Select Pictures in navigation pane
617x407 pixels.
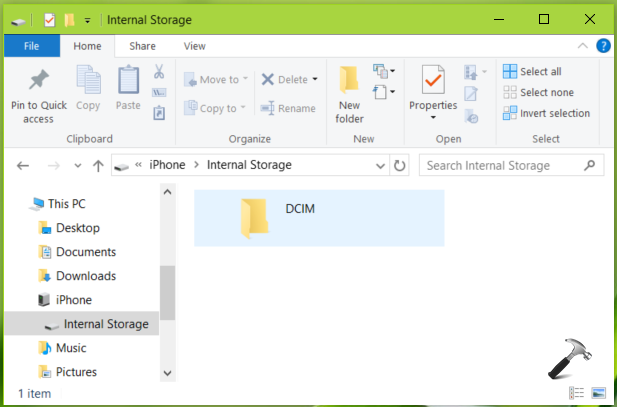point(68,372)
